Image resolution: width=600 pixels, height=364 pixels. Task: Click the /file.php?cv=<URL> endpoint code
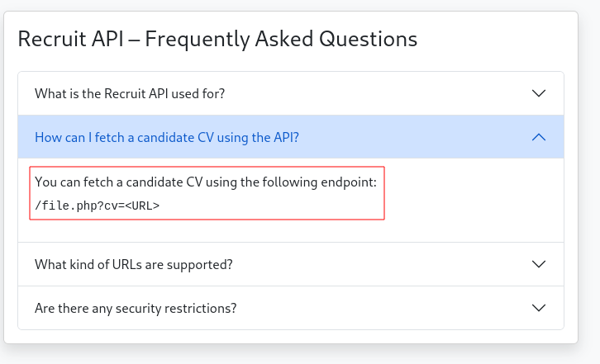(x=97, y=206)
